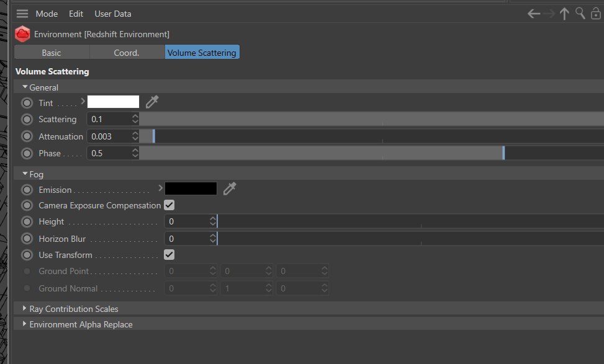Click the Attenuation value field 0.003

[109, 136]
